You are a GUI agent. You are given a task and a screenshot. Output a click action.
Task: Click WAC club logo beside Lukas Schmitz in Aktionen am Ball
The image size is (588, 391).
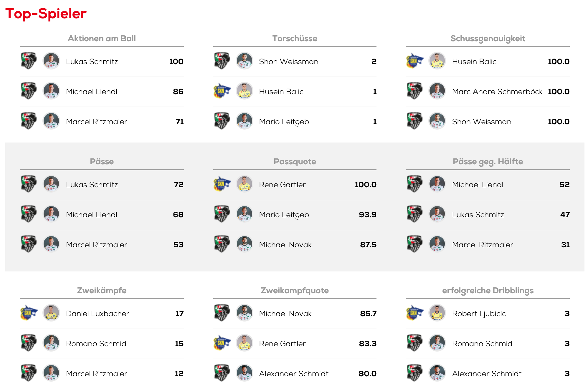29,61
